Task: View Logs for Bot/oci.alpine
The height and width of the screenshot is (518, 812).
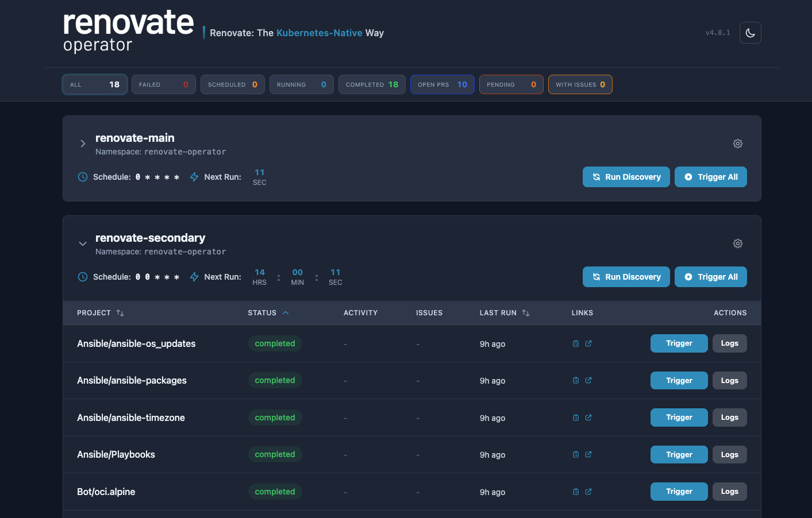Action: [730, 492]
